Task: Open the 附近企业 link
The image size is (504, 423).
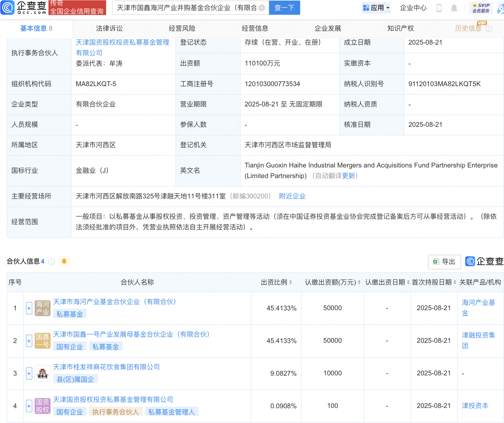Action: point(292,196)
